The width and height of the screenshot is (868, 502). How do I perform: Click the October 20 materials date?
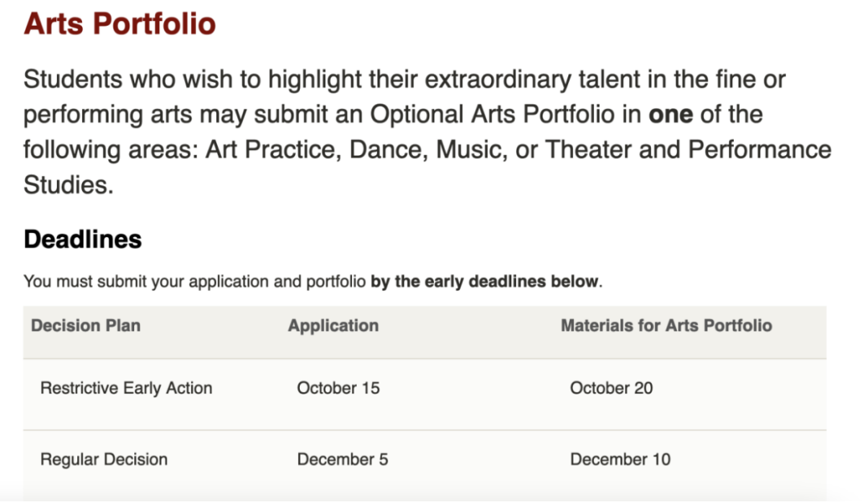click(x=612, y=388)
